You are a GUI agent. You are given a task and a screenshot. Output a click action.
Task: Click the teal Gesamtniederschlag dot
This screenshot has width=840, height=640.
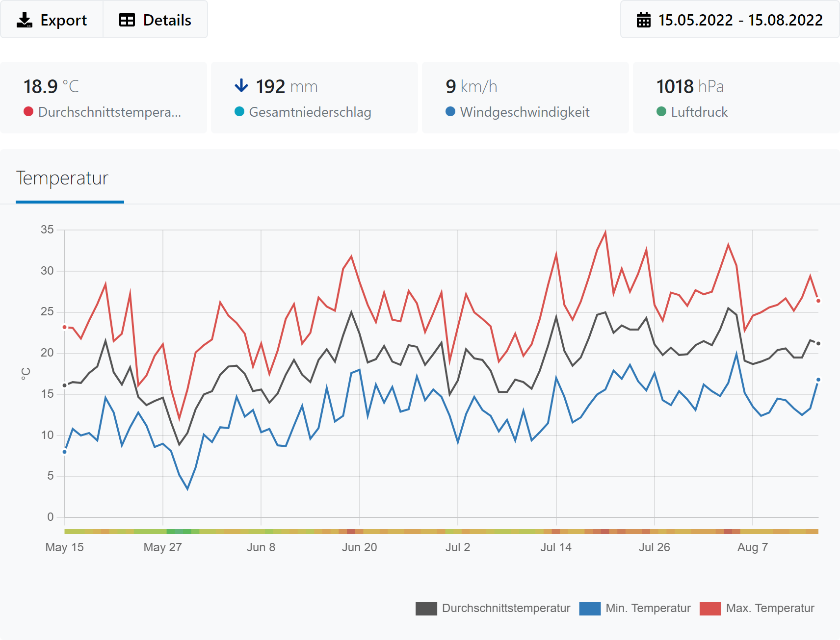[239, 112]
